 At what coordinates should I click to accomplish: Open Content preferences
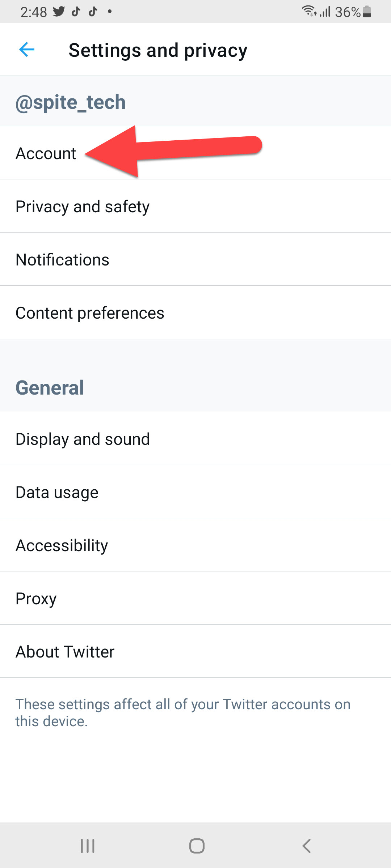click(x=90, y=313)
